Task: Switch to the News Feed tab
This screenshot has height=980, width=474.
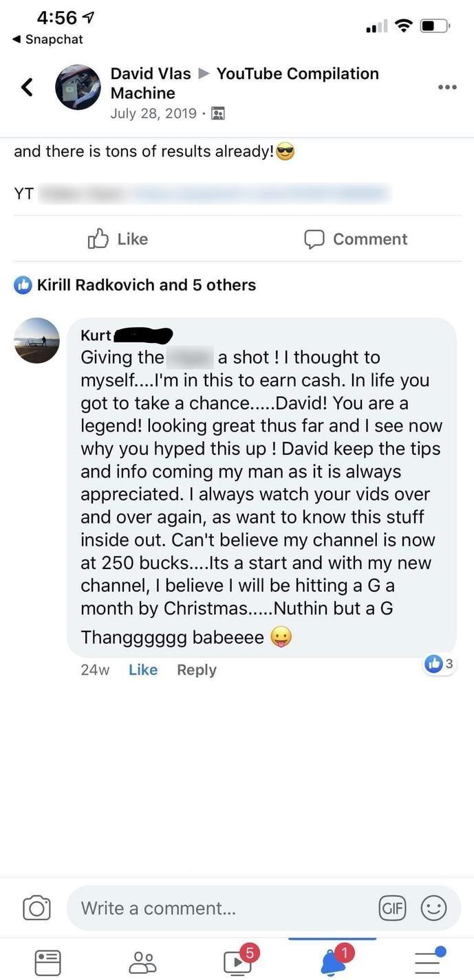Action: (x=47, y=961)
